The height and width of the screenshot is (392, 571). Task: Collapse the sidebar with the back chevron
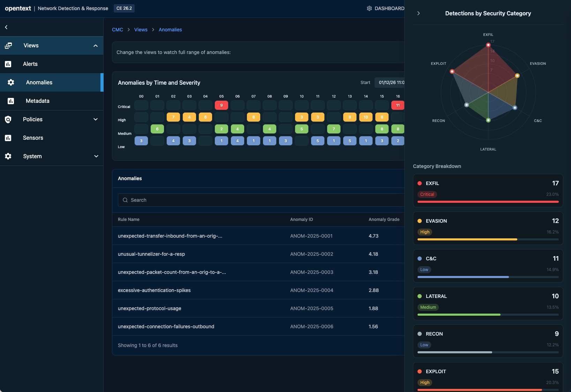click(x=6, y=27)
